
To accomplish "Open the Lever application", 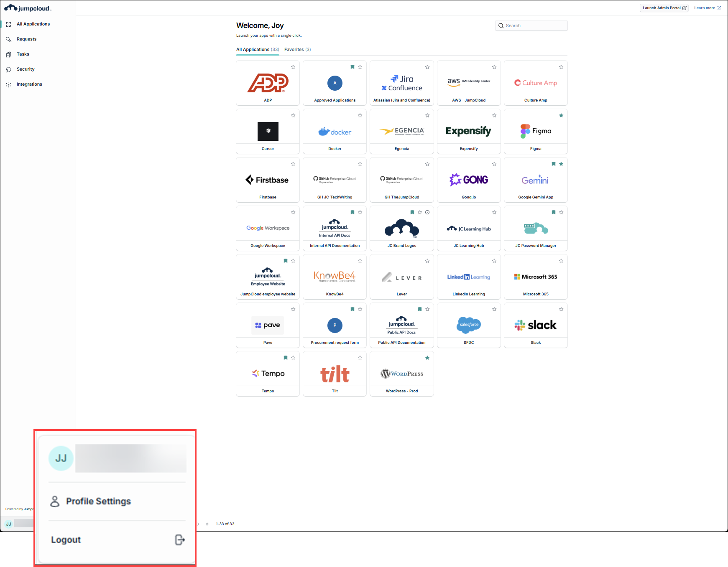I will point(402,277).
